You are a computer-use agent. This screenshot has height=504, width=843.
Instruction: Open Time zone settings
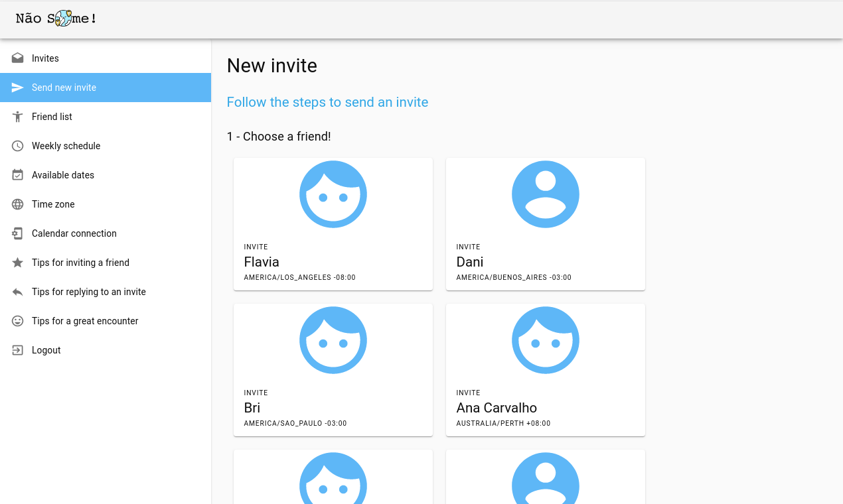coord(106,204)
